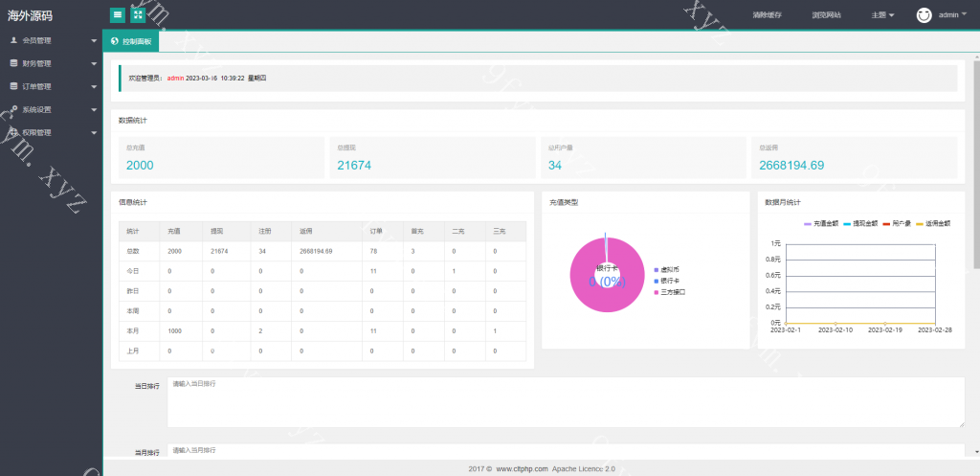The height and width of the screenshot is (476, 980).
Task: Click the 总数 row label in table
Action: click(x=132, y=251)
